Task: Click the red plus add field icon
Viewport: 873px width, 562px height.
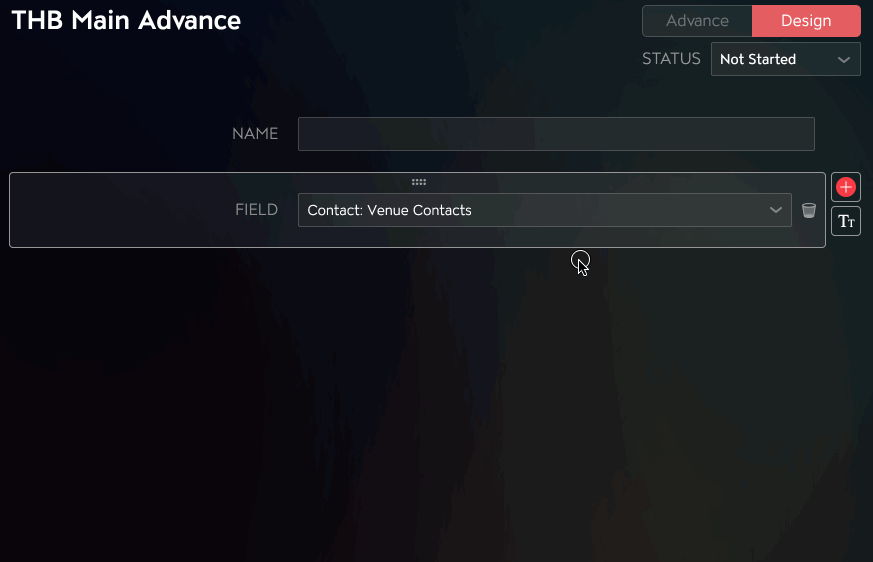Action: pyautogui.click(x=846, y=187)
